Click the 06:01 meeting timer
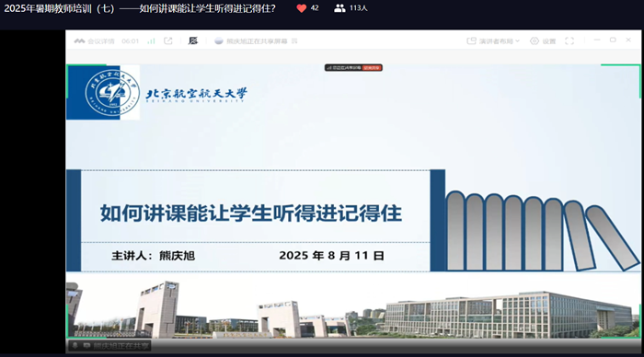644x357 pixels. click(131, 41)
